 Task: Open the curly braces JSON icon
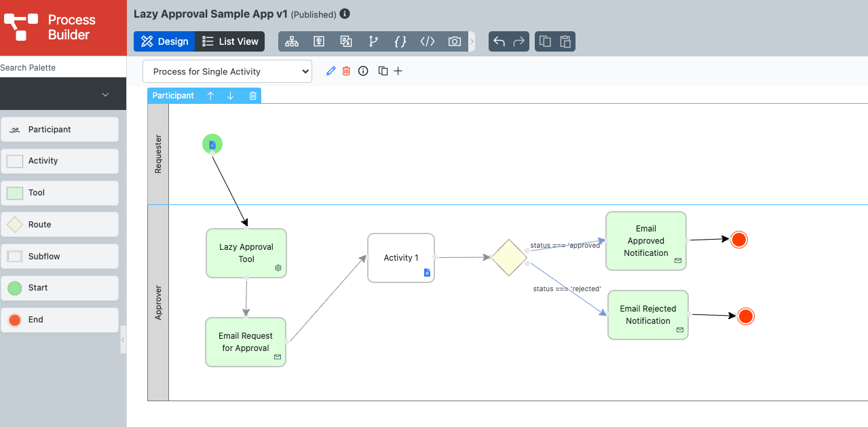pyautogui.click(x=400, y=41)
